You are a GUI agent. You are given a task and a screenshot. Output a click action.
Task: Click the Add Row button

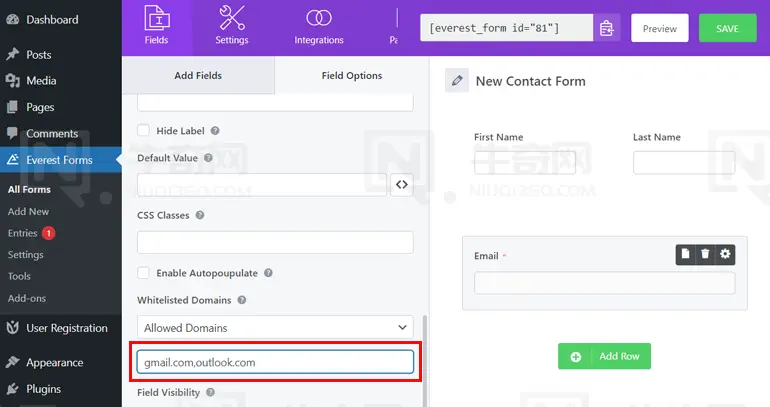point(604,356)
